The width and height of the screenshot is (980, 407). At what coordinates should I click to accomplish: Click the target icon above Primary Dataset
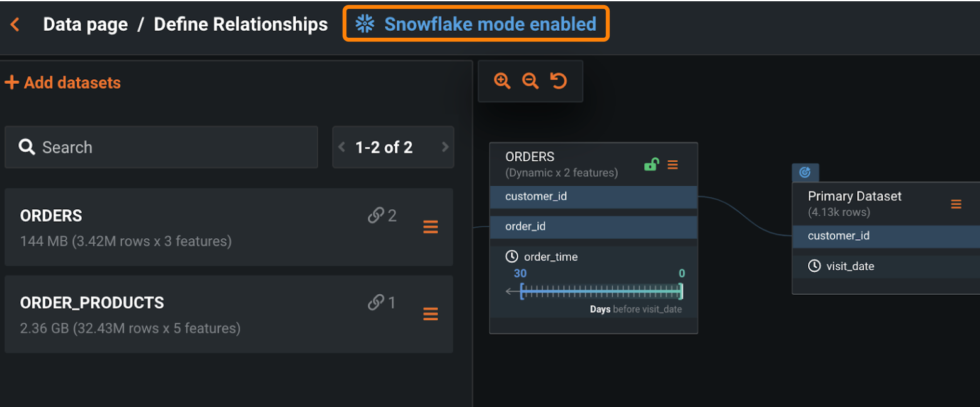pos(805,172)
